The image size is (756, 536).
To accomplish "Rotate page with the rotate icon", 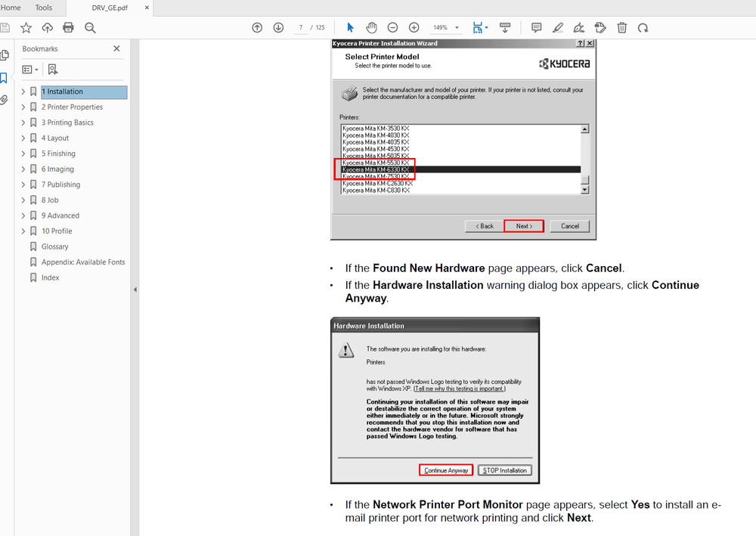I will [643, 27].
